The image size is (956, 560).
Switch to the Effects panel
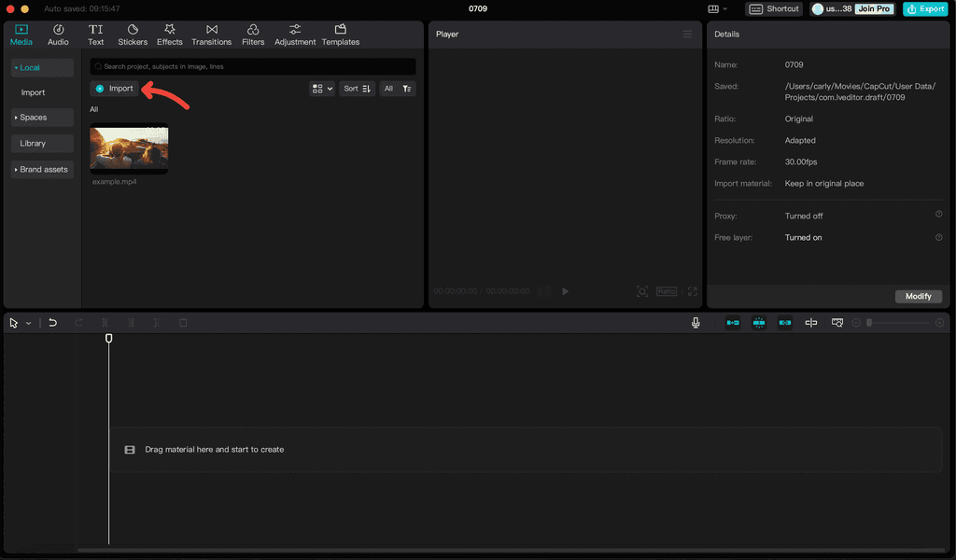click(x=169, y=35)
